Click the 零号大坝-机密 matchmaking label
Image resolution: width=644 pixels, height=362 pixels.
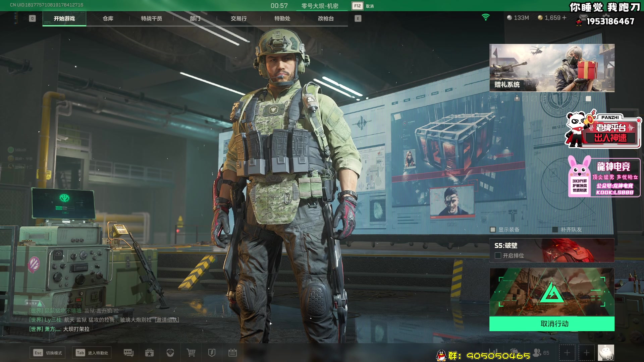click(x=320, y=6)
